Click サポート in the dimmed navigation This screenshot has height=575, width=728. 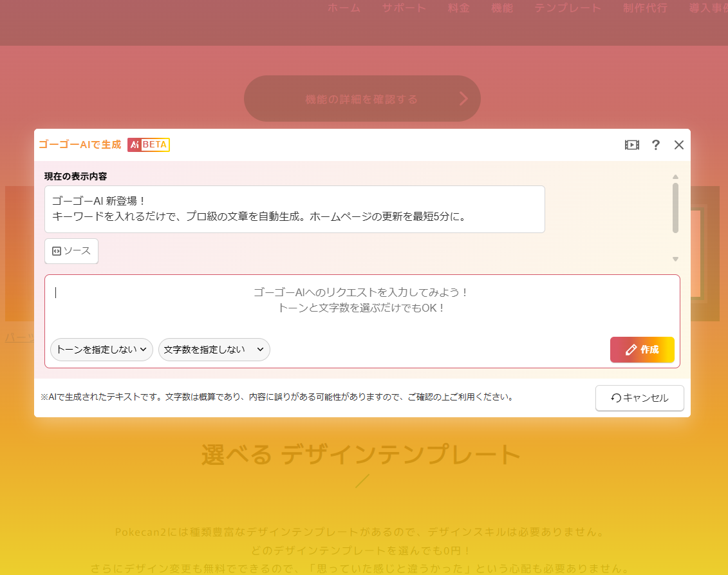pyautogui.click(x=404, y=8)
